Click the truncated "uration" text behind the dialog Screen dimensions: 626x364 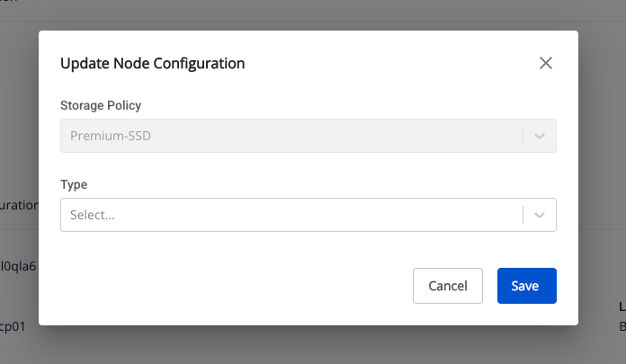[18, 205]
